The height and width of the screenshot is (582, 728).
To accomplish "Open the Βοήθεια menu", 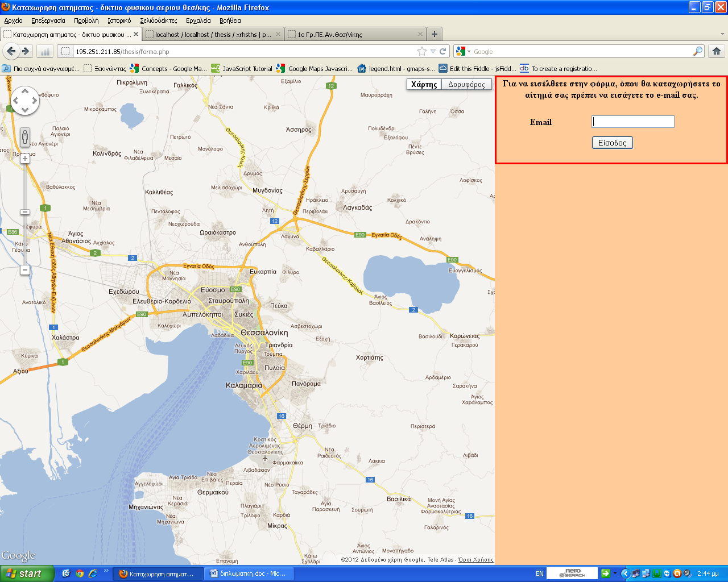I will coord(230,20).
